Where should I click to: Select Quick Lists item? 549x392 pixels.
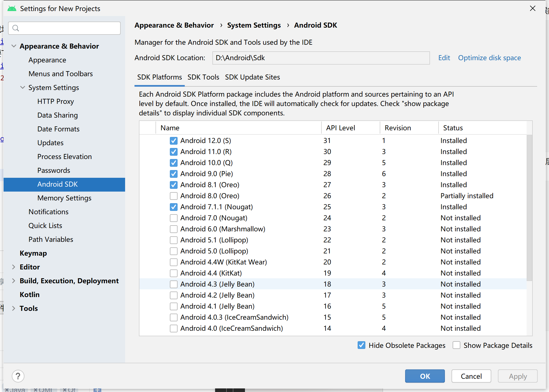[x=45, y=226]
